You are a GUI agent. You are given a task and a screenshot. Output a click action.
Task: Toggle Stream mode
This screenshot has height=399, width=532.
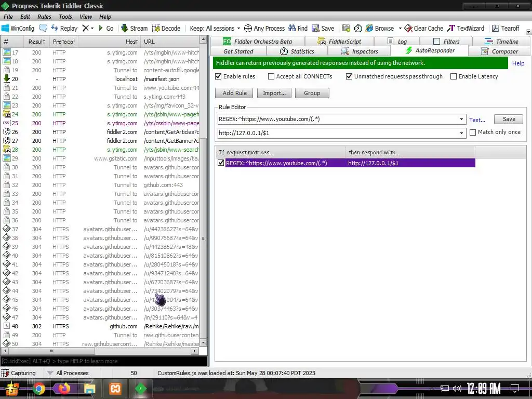click(x=135, y=28)
